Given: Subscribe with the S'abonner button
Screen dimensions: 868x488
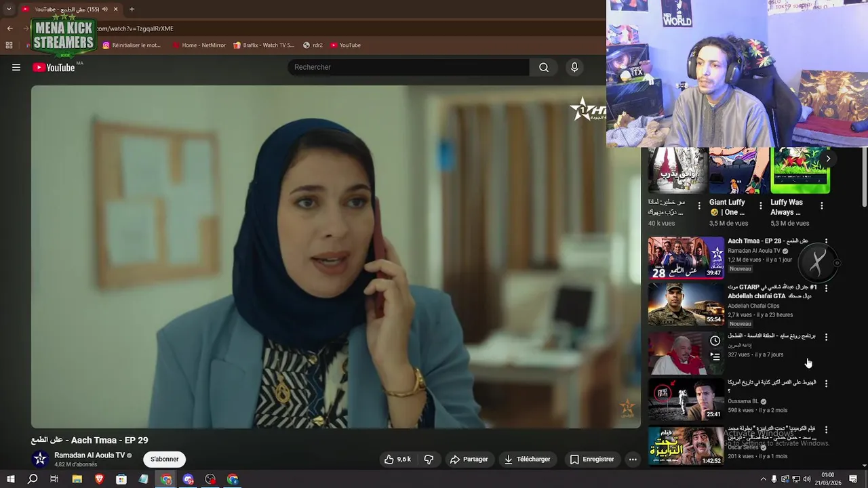Looking at the screenshot, I should [x=165, y=460].
